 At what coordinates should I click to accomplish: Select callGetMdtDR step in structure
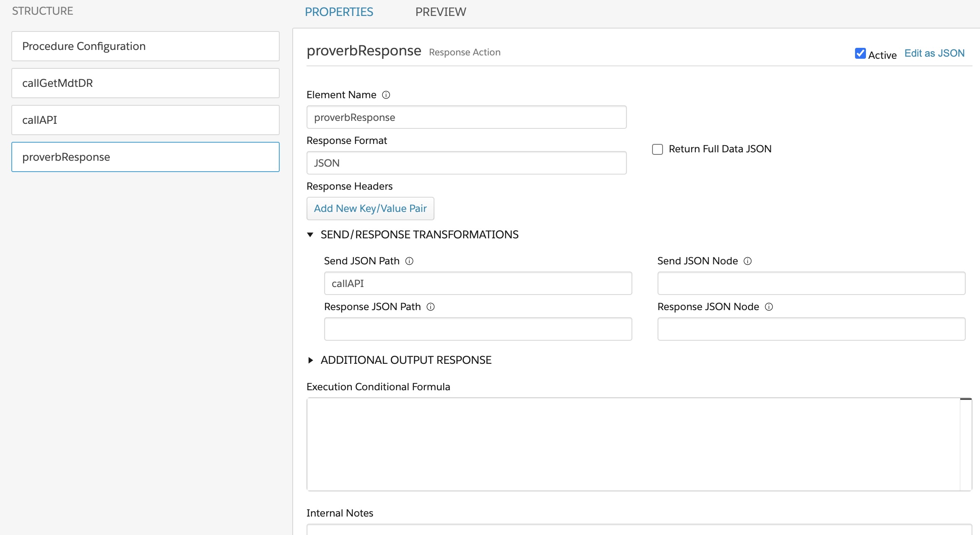(146, 83)
